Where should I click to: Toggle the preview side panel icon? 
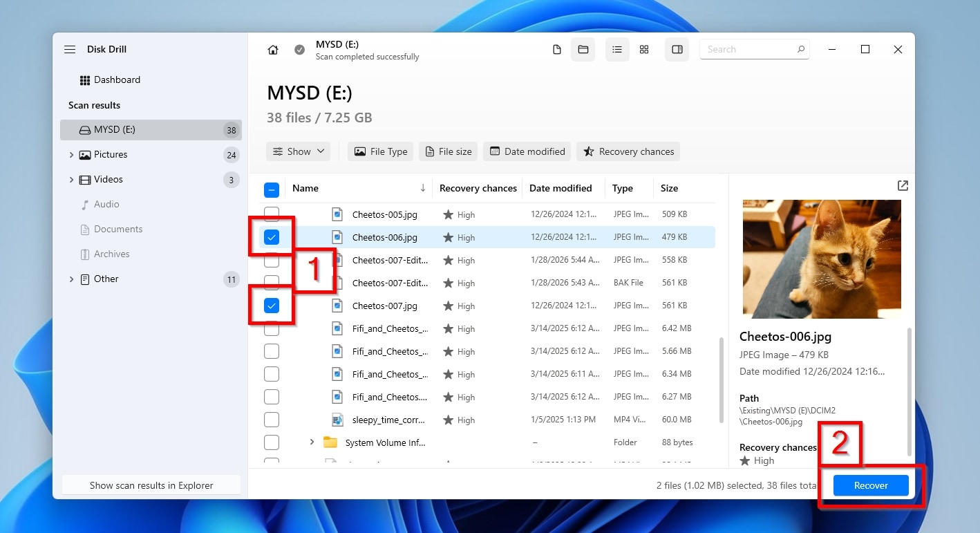click(x=677, y=50)
